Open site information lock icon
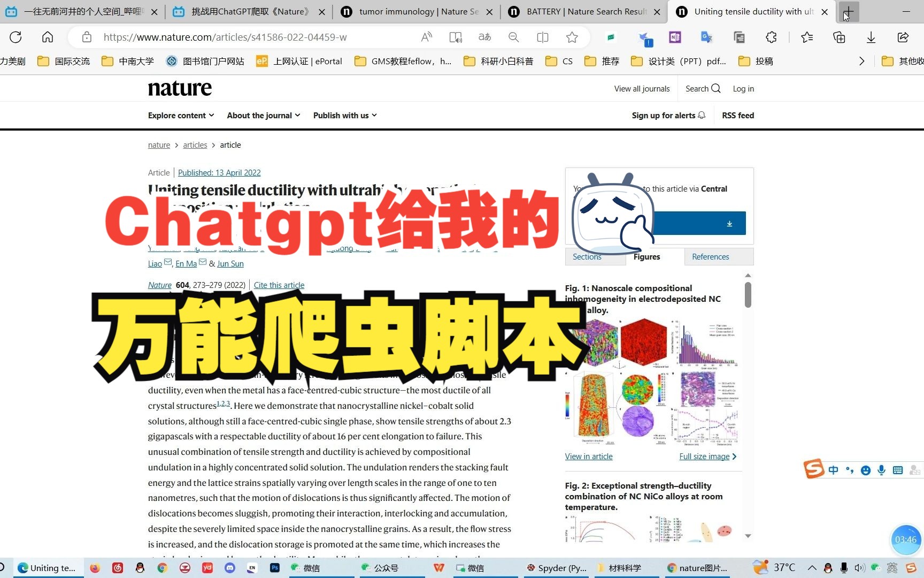 point(87,37)
